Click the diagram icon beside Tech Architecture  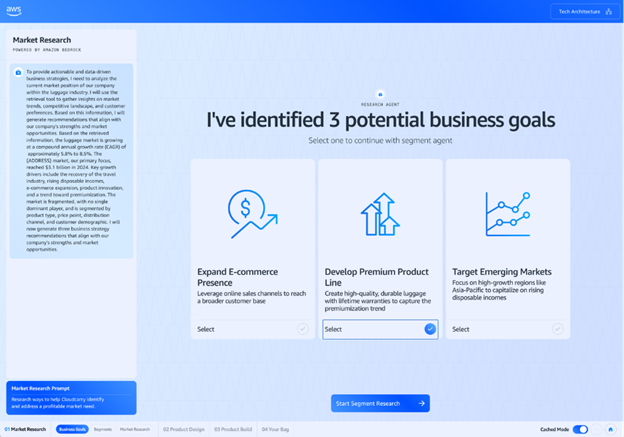pos(609,12)
